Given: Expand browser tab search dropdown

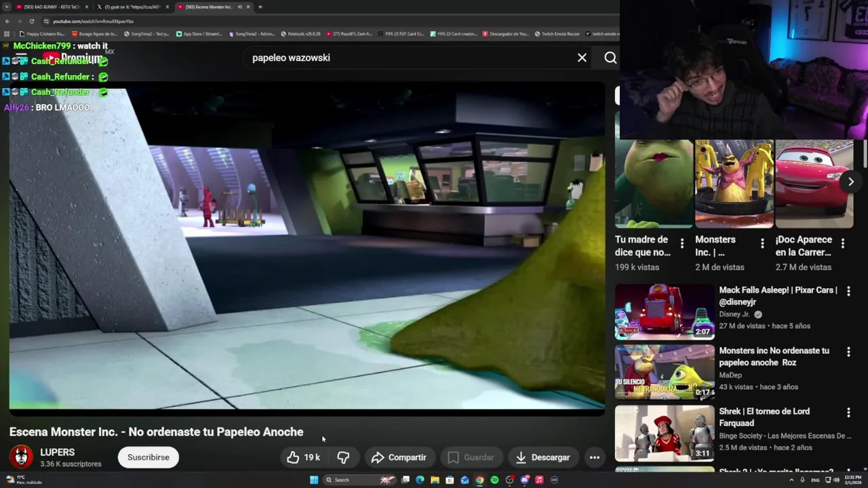Looking at the screenshot, I should tap(7, 7).
